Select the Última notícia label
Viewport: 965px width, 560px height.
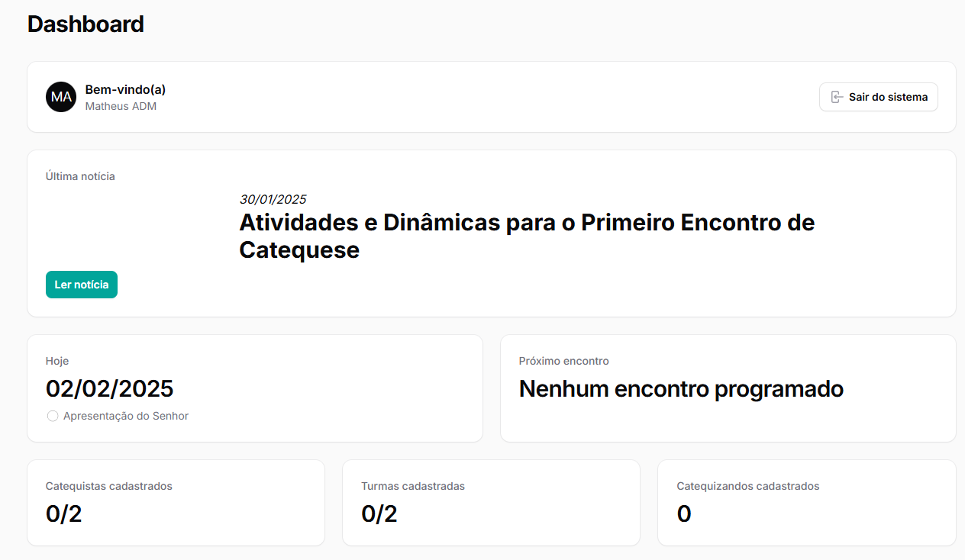(80, 176)
